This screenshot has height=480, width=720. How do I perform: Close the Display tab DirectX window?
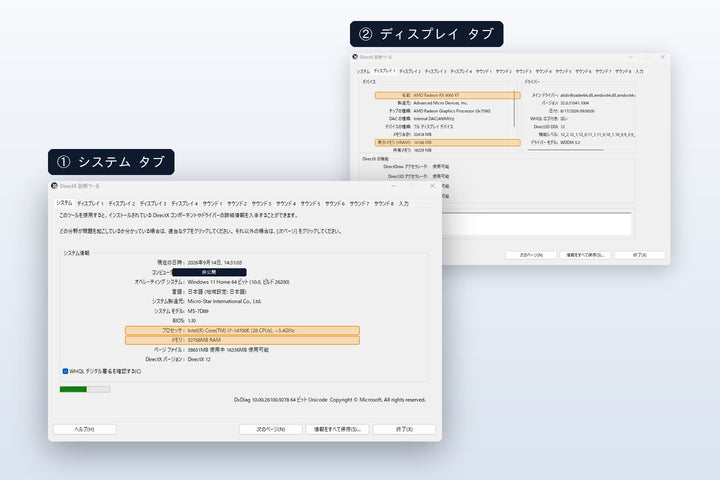tap(662, 57)
